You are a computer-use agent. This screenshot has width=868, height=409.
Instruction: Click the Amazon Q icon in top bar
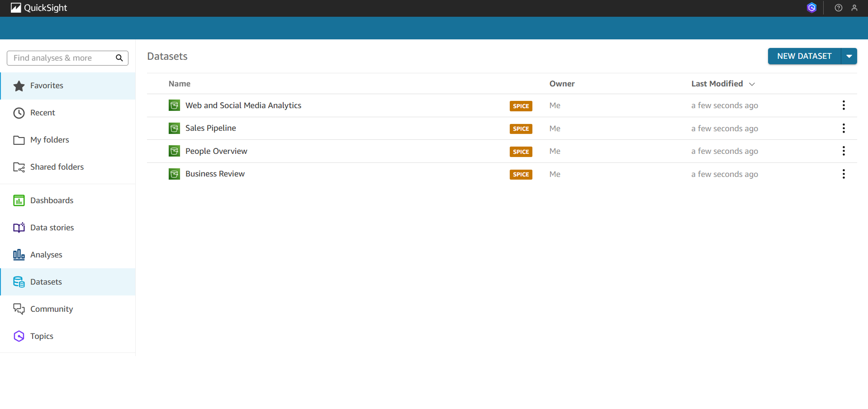[x=811, y=8]
